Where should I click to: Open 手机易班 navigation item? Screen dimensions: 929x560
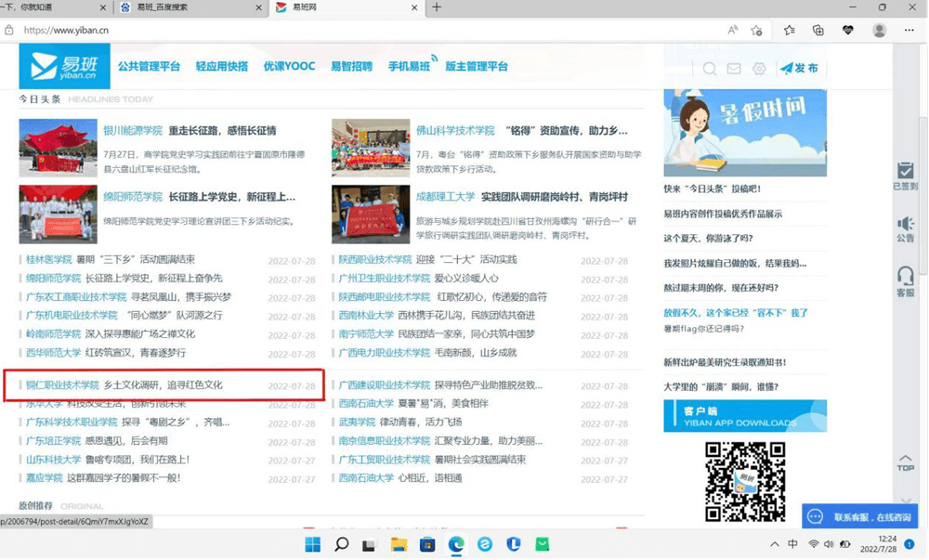410,66
